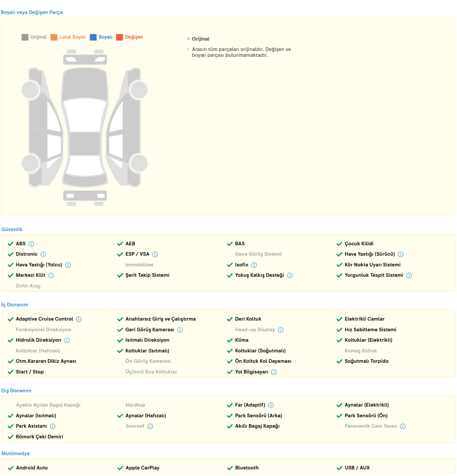Click checkmark beside Deri Koltuk
This screenshot has height=476, width=457.
point(230,319)
